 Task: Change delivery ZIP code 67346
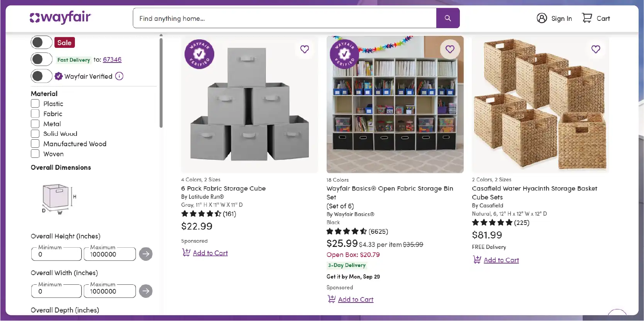pos(112,59)
